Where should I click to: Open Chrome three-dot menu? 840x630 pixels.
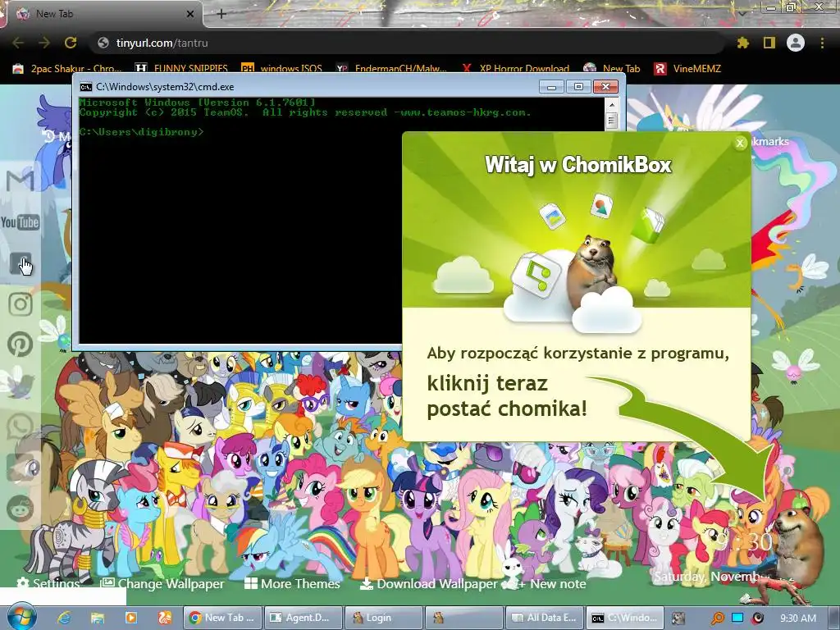click(x=822, y=43)
